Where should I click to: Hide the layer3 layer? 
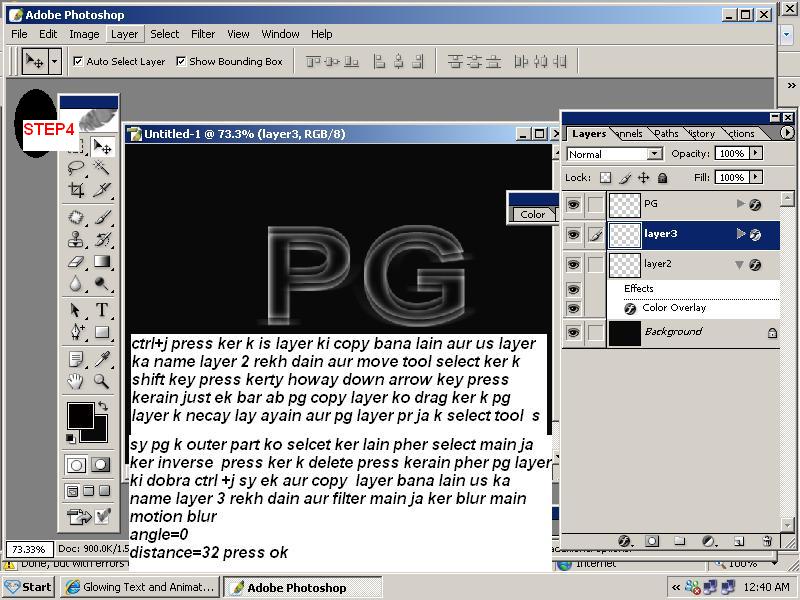573,235
